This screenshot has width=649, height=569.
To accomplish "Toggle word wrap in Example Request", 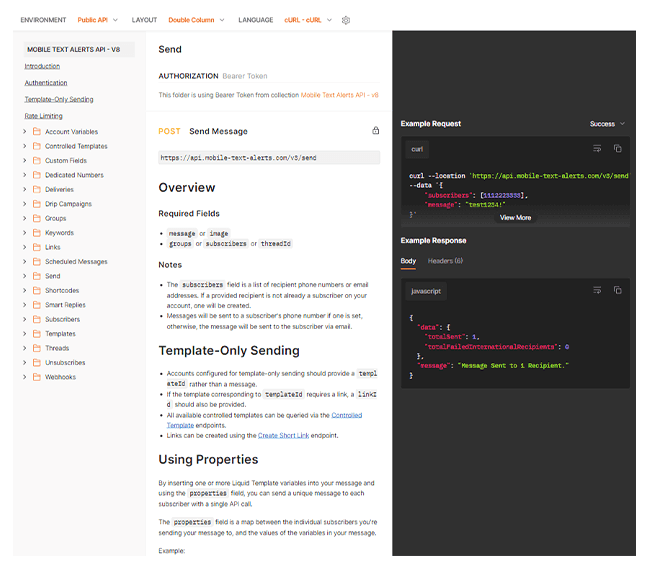I will pyautogui.click(x=597, y=149).
